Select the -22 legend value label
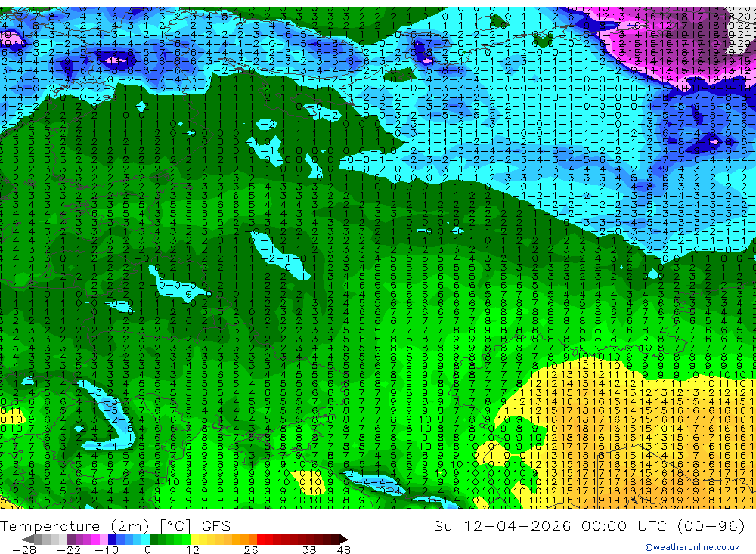 (69, 549)
